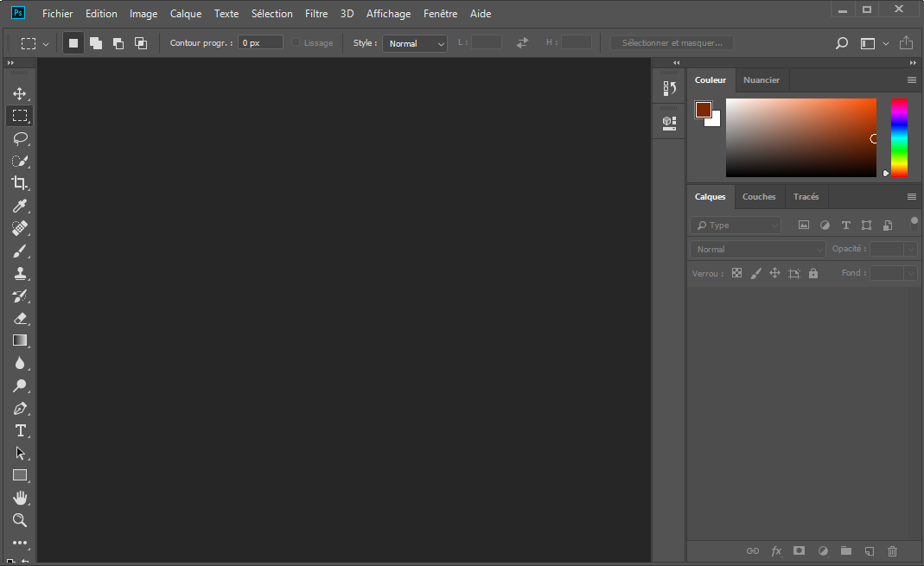Screen dimensions: 924x566
Task: Open the History panel icon
Action: coord(669,88)
